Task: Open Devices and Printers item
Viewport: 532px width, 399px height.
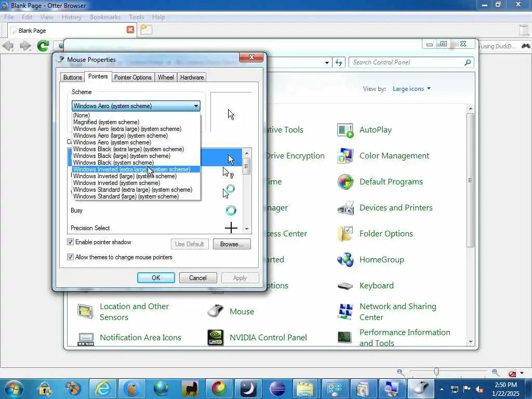Action: (385, 208)
